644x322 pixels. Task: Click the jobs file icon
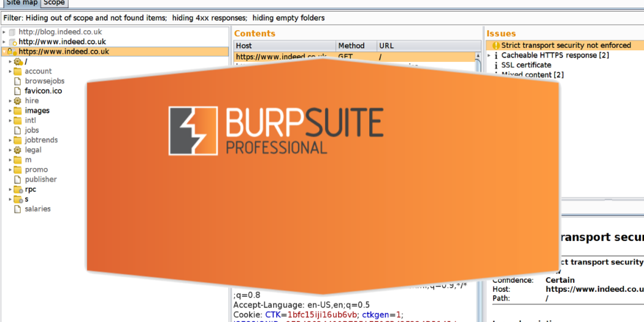[x=18, y=130]
